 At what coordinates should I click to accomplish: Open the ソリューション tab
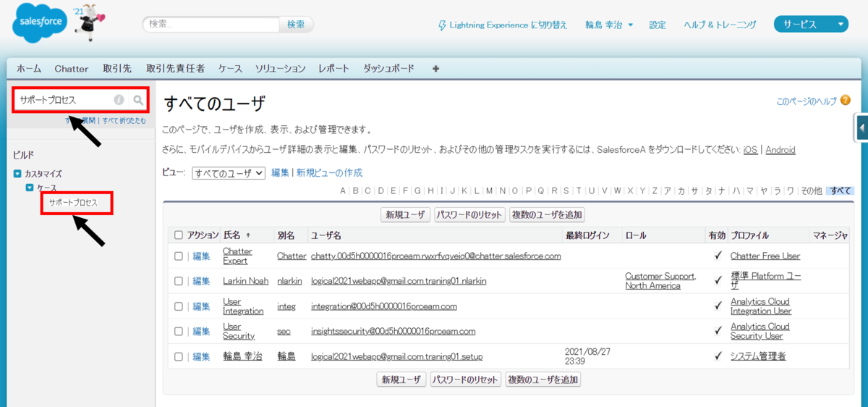click(x=280, y=69)
